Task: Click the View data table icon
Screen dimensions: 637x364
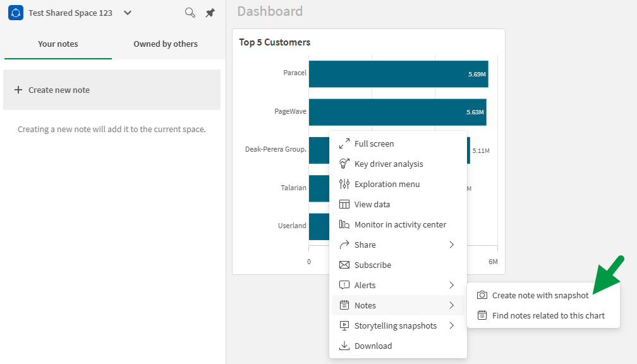Action: [x=344, y=205]
